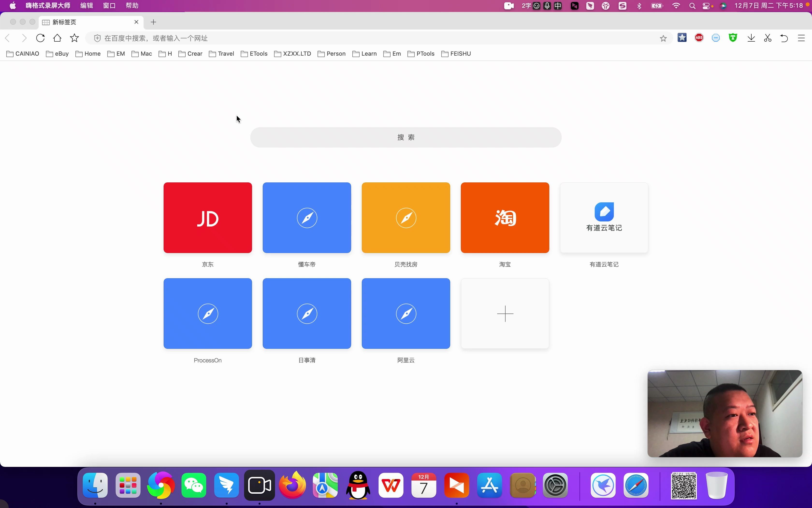Launch WeChat from the Dock

(194, 486)
